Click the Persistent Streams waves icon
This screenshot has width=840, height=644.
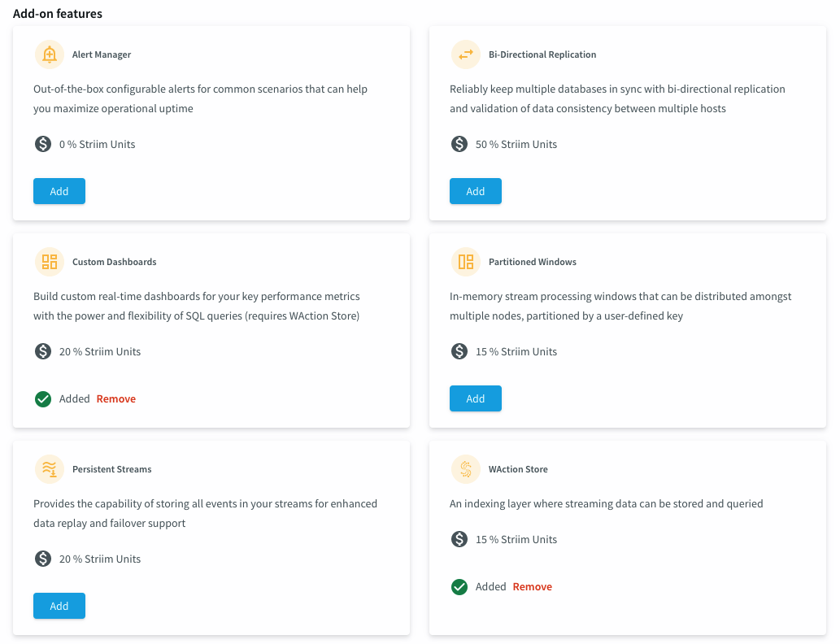click(x=50, y=469)
